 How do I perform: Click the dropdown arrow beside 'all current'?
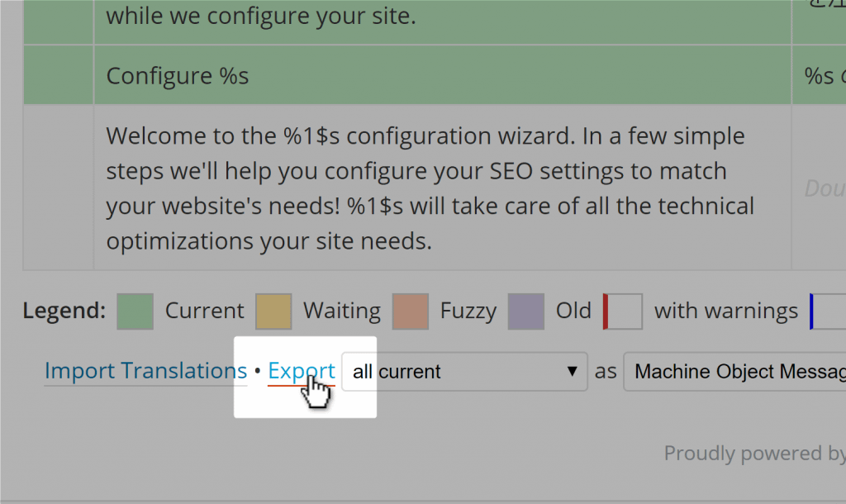click(x=572, y=371)
